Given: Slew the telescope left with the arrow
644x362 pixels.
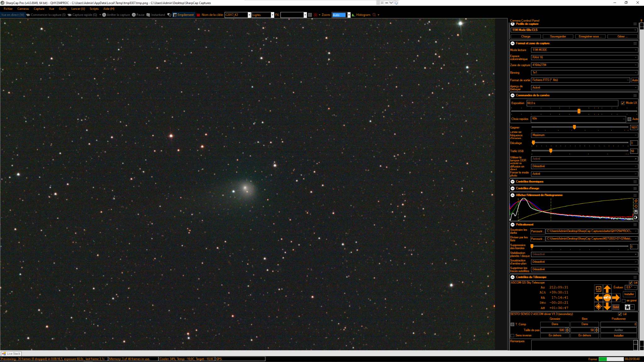Looking at the screenshot, I should pyautogui.click(x=598, y=298).
